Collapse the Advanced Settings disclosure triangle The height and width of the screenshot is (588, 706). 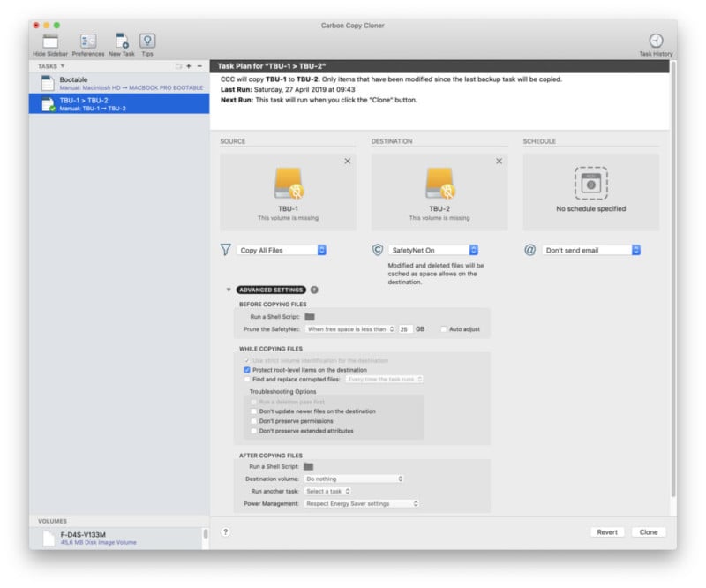[229, 290]
